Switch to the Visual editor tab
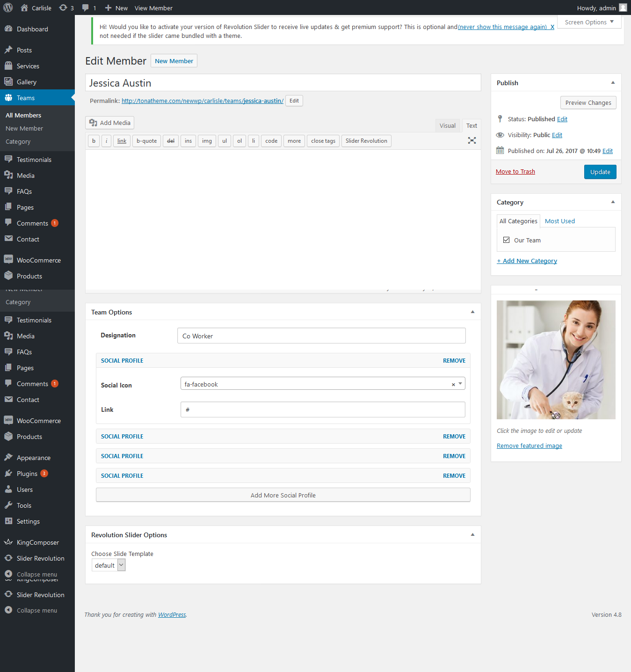Image resolution: width=631 pixels, height=672 pixels. 447,125
